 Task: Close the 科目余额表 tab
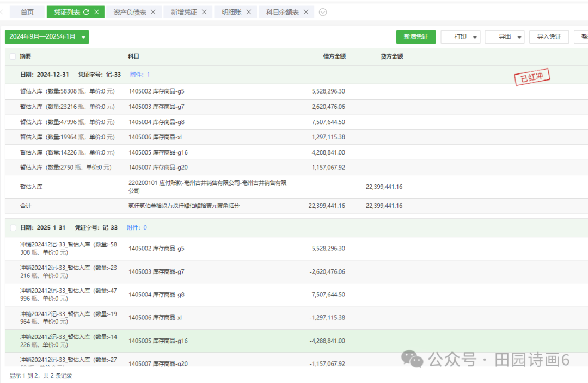click(x=306, y=12)
